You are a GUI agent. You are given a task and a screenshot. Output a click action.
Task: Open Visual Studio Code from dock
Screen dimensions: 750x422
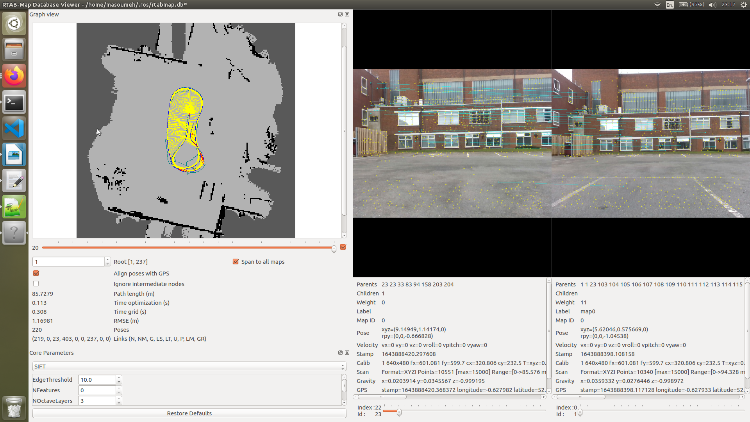15,127
